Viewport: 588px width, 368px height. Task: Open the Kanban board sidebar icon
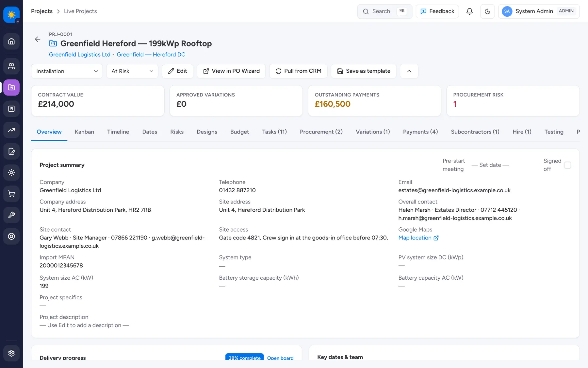click(11, 109)
